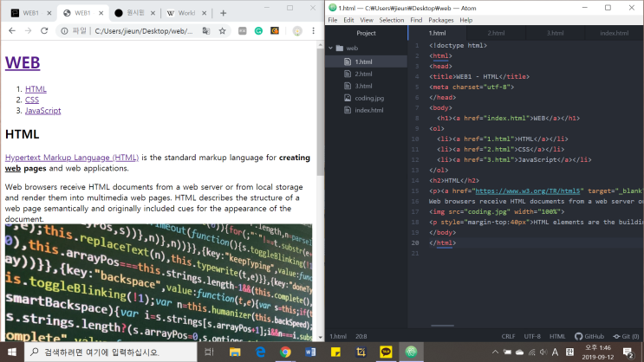Open File Explorer from taskbar

click(235, 352)
